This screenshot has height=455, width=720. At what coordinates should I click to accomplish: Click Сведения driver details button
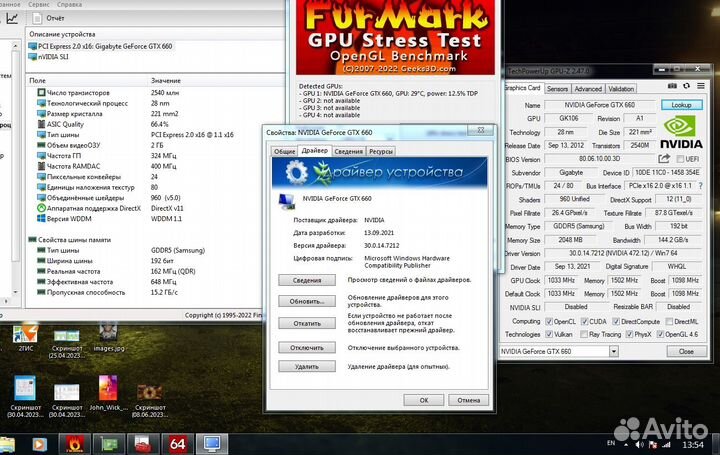tap(307, 280)
